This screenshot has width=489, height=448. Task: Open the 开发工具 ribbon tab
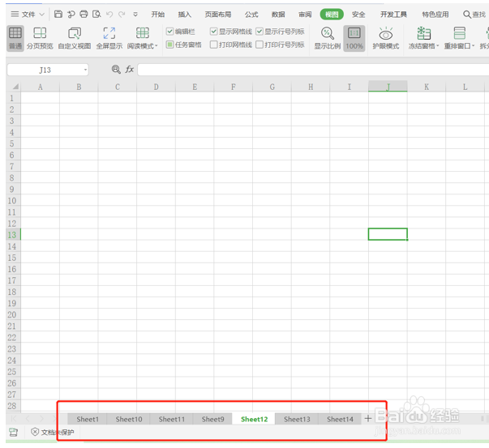393,15
